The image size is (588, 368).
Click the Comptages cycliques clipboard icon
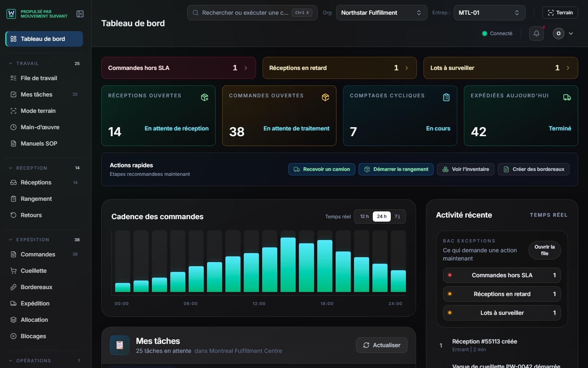coord(446,97)
